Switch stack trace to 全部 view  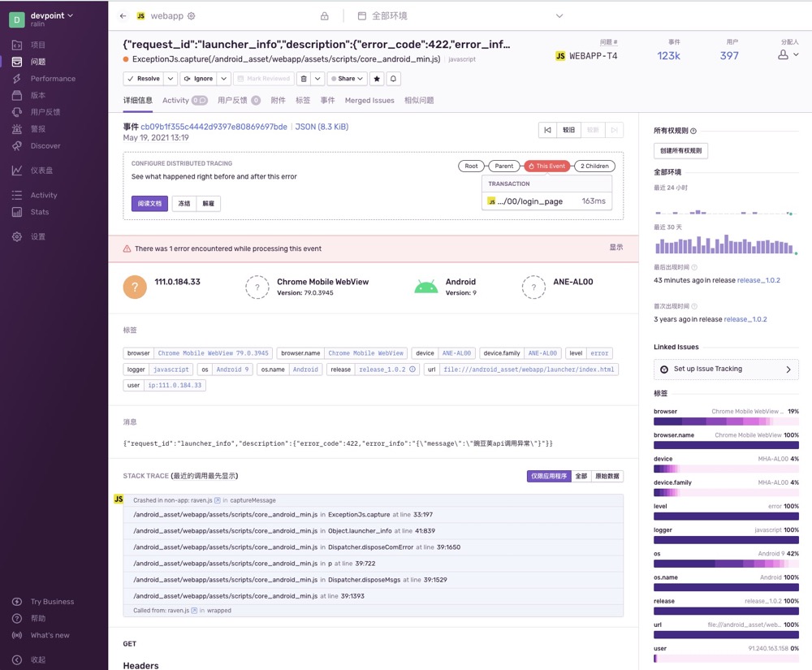(581, 476)
